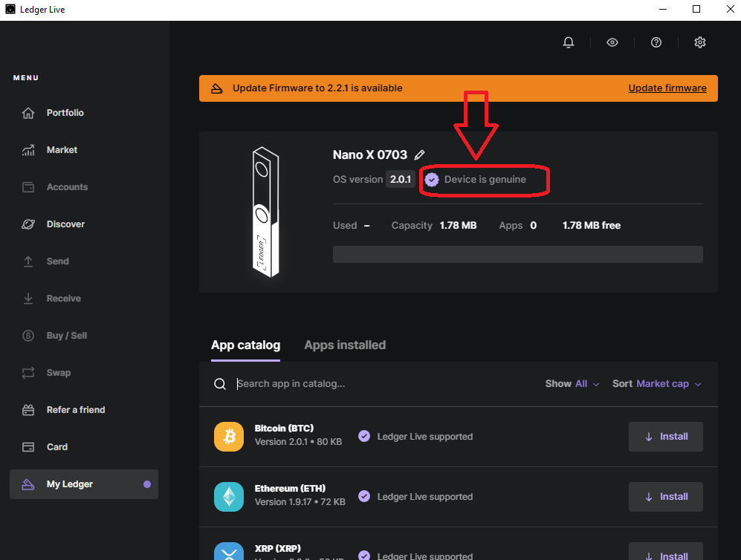Click the My Ledger device icon

pos(28,484)
